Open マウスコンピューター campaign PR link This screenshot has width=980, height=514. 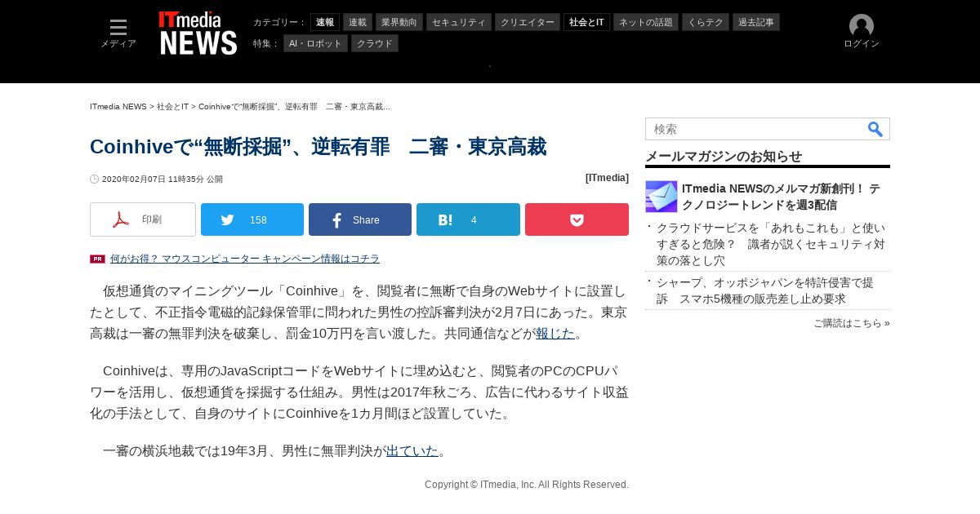point(245,259)
